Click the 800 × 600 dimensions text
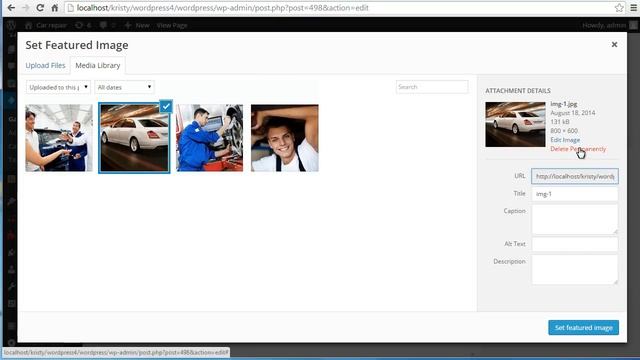This screenshot has height=360, width=640. 564,131
